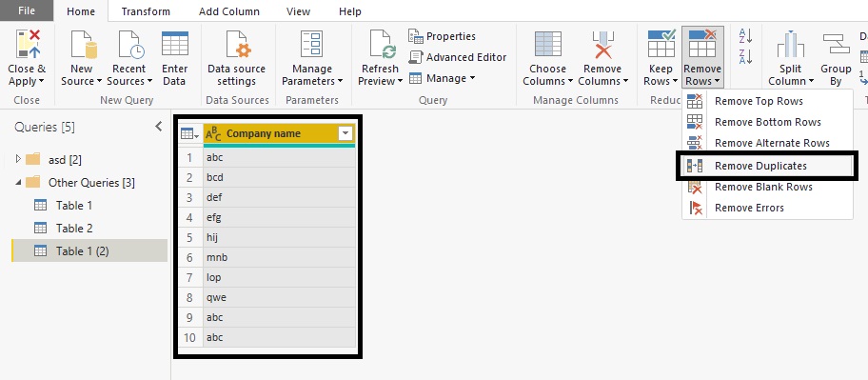Expand Close & Apply dropdown arrow
868x380 pixels.
tap(42, 82)
